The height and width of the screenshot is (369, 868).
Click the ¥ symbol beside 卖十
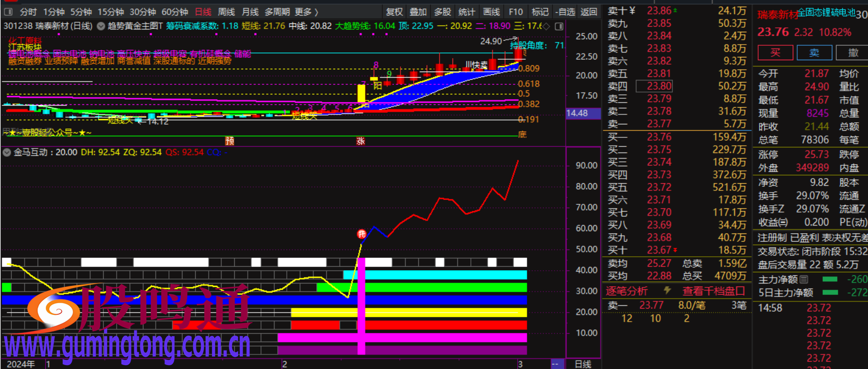pyautogui.click(x=632, y=11)
